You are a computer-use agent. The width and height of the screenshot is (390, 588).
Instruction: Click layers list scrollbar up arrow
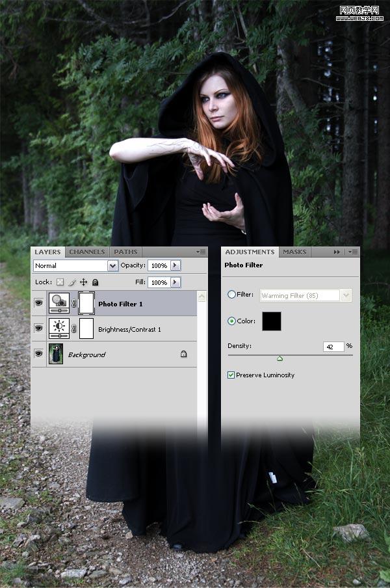pos(201,297)
